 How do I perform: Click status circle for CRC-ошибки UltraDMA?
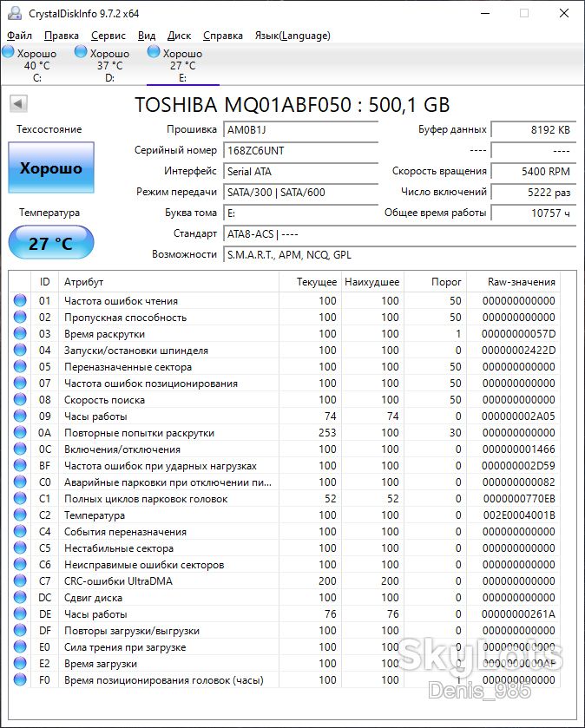(x=20, y=580)
